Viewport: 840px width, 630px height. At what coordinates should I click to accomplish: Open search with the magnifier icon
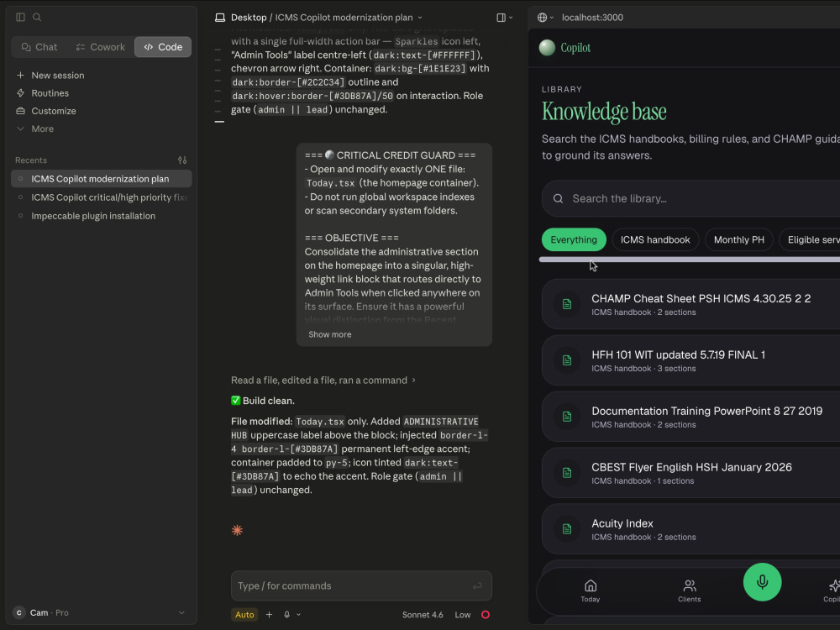[37, 17]
